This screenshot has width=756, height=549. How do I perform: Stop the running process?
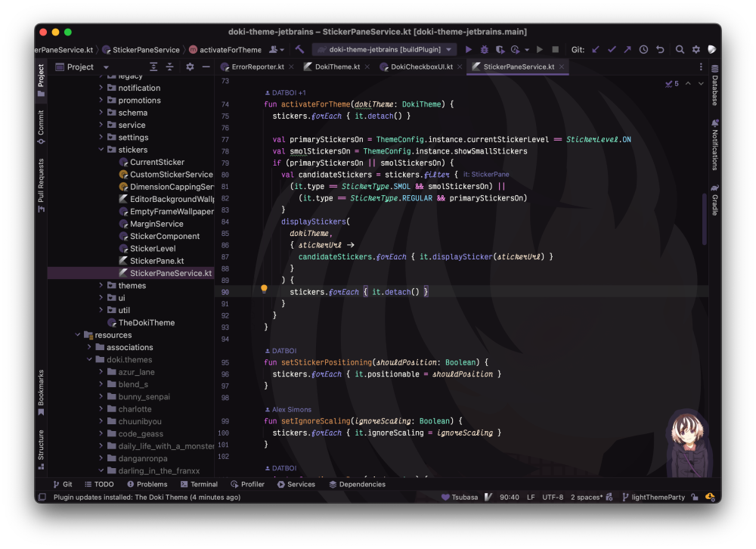click(x=556, y=49)
